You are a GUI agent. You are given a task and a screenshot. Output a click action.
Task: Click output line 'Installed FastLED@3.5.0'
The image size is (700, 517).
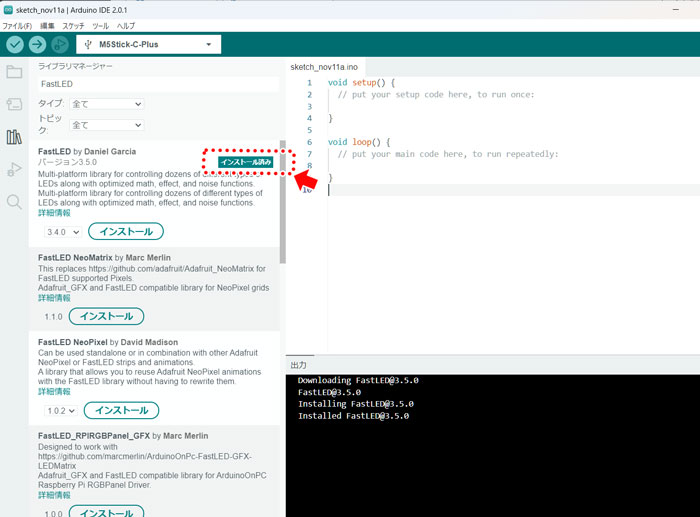click(x=353, y=416)
